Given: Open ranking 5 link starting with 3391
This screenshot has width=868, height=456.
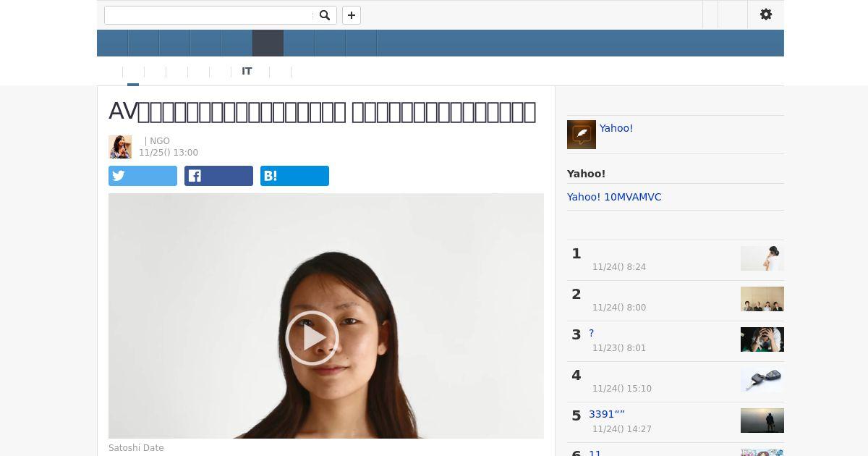Looking at the screenshot, I should click(607, 414).
